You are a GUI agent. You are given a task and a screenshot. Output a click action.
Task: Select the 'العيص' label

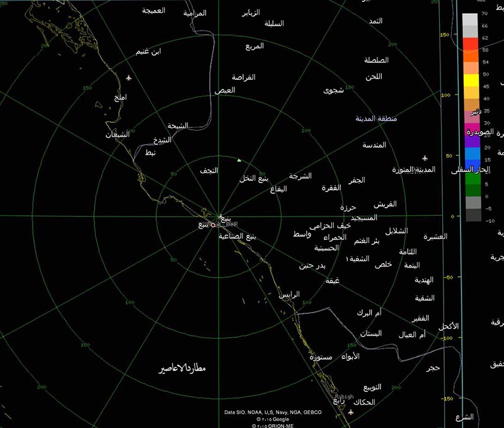pyautogui.click(x=225, y=91)
